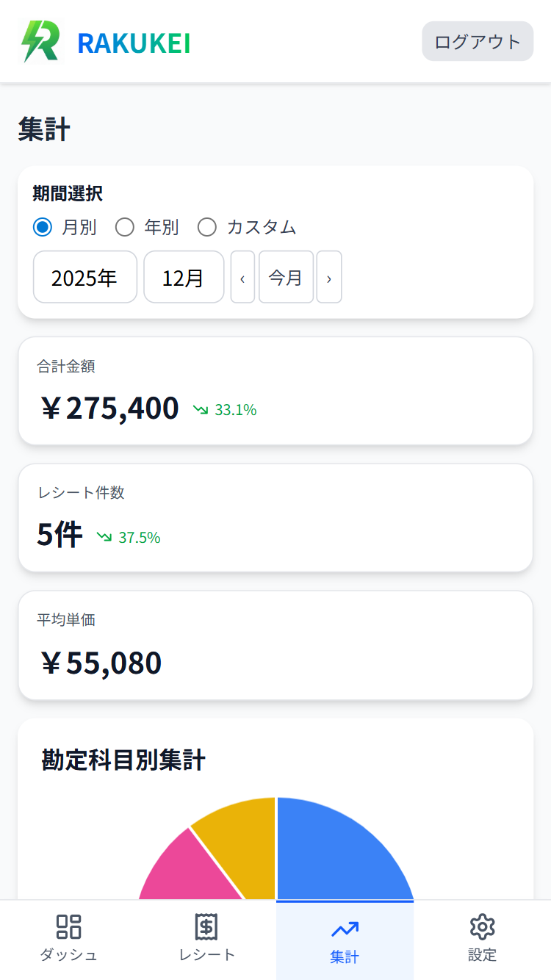
Task: Open the 12月 month dropdown
Action: (183, 278)
